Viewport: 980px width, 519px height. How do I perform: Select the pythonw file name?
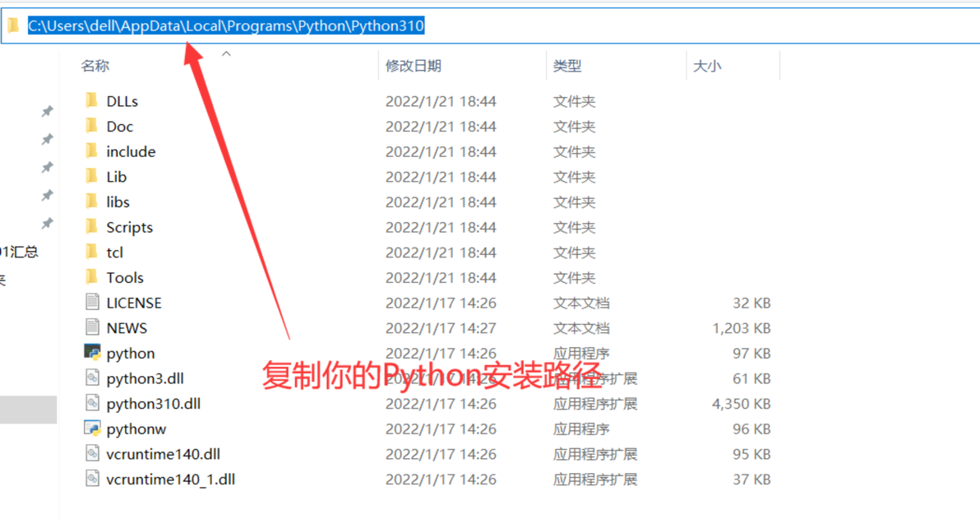136,429
